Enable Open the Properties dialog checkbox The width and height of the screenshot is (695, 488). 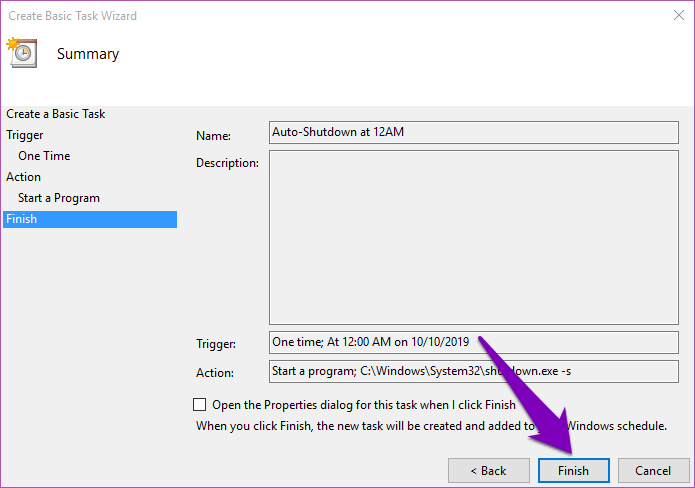pyautogui.click(x=200, y=405)
